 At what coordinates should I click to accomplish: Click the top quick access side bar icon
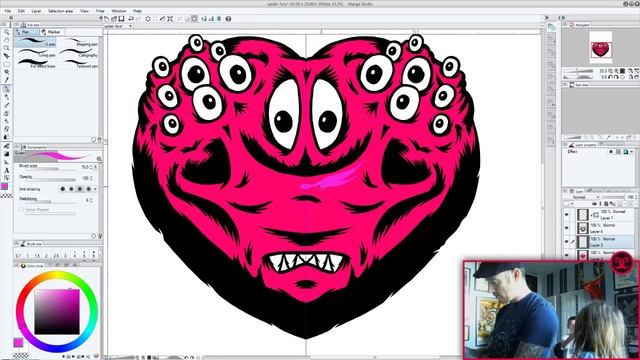pos(552,27)
